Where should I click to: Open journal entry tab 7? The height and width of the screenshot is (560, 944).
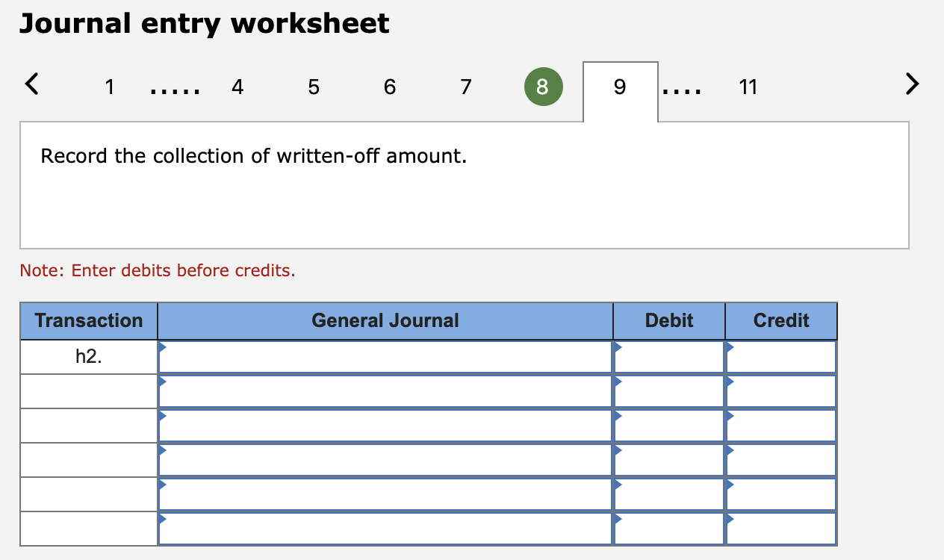[465, 87]
